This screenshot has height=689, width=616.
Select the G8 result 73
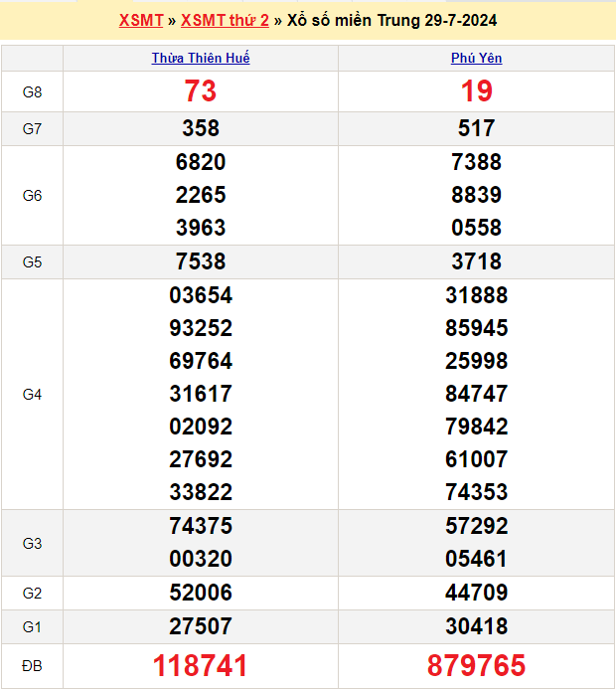[201, 91]
